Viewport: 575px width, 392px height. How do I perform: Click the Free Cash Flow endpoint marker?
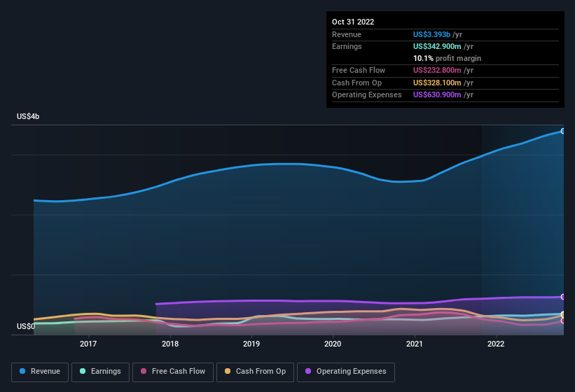click(x=563, y=321)
